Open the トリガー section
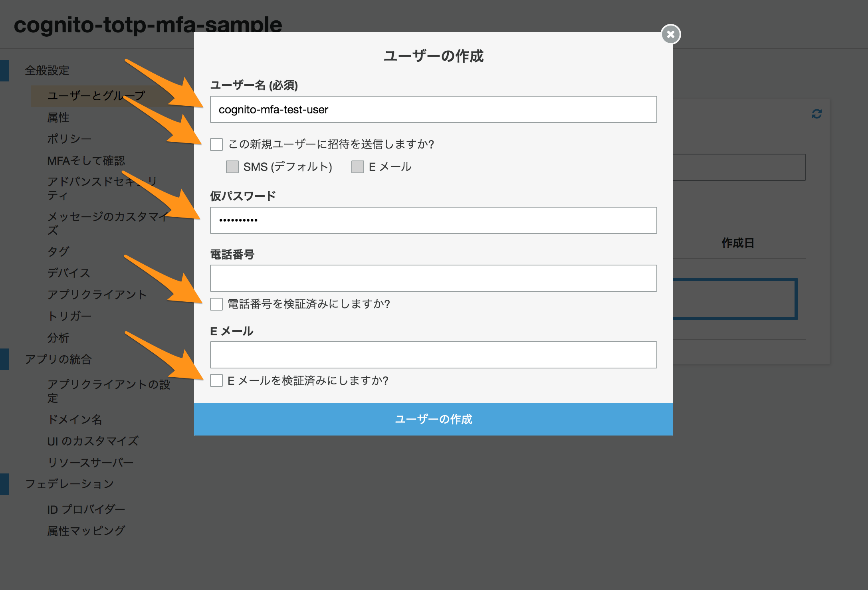This screenshot has height=590, width=868. pyautogui.click(x=69, y=316)
